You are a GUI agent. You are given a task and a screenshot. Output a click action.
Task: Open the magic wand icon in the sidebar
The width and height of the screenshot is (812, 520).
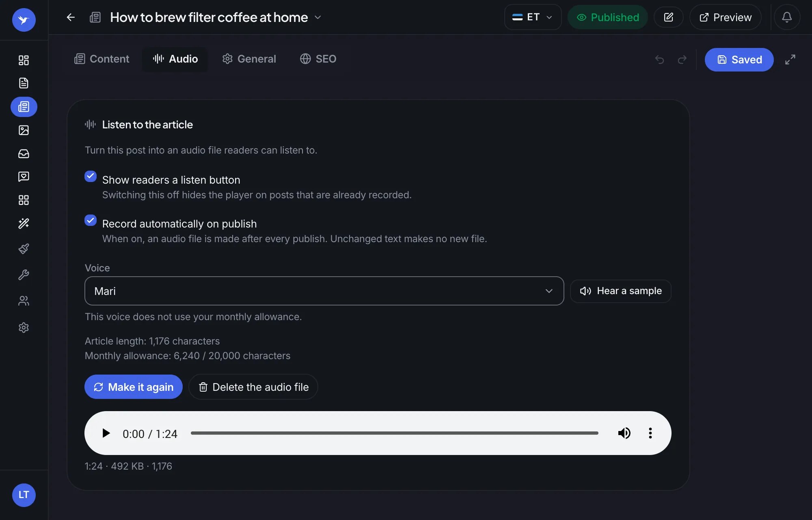pos(24,223)
